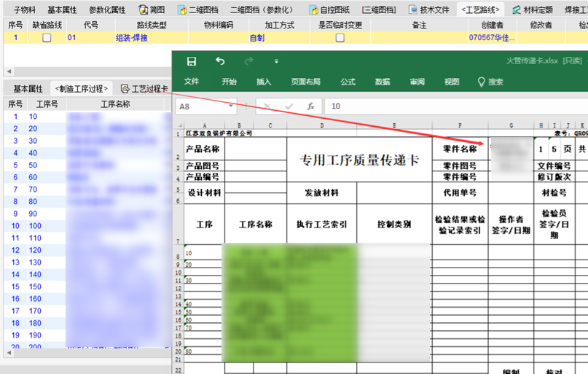Open the quick access toolbar customize arrow
The image size is (588, 374).
coord(276,61)
